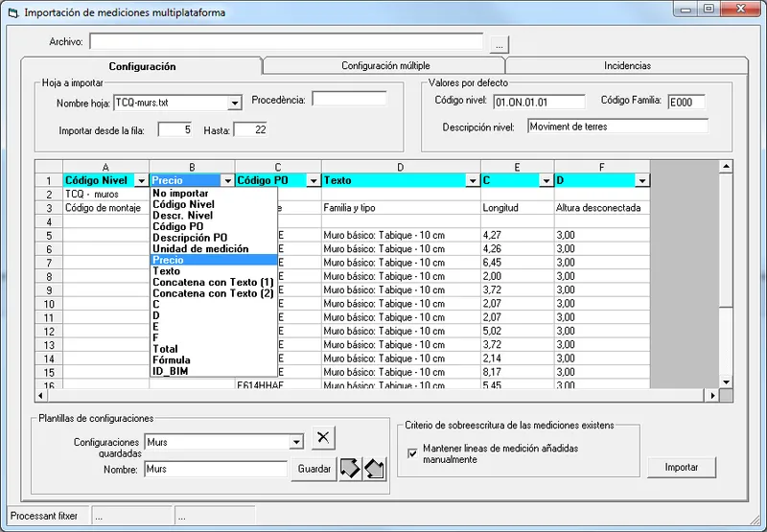This screenshot has width=767, height=532.
Task: Click the Nombre template name field
Action: click(216, 469)
